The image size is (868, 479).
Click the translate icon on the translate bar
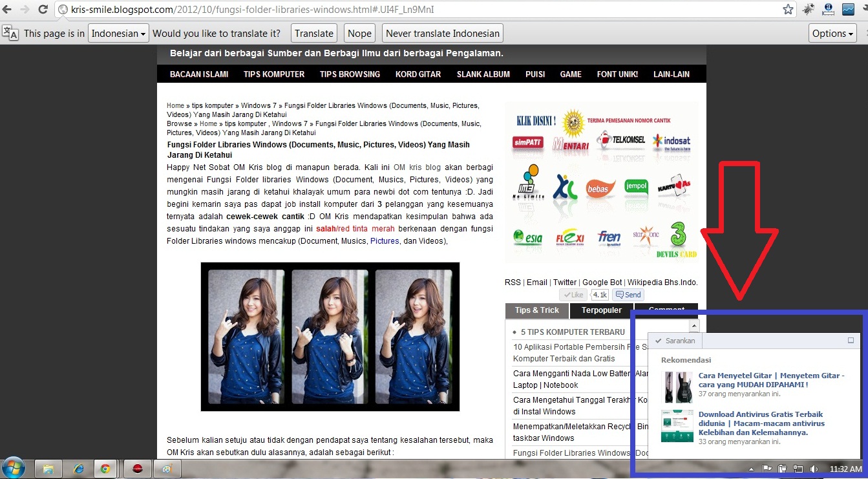point(10,33)
